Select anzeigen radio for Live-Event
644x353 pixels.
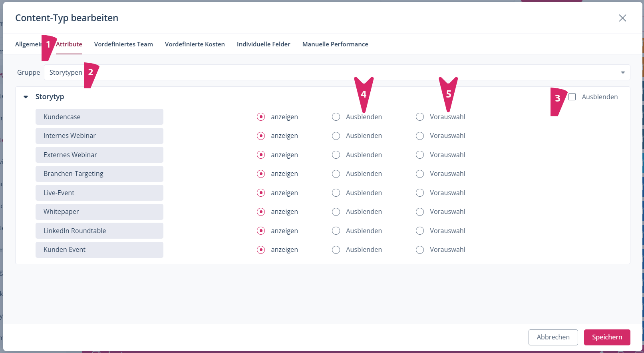(261, 193)
